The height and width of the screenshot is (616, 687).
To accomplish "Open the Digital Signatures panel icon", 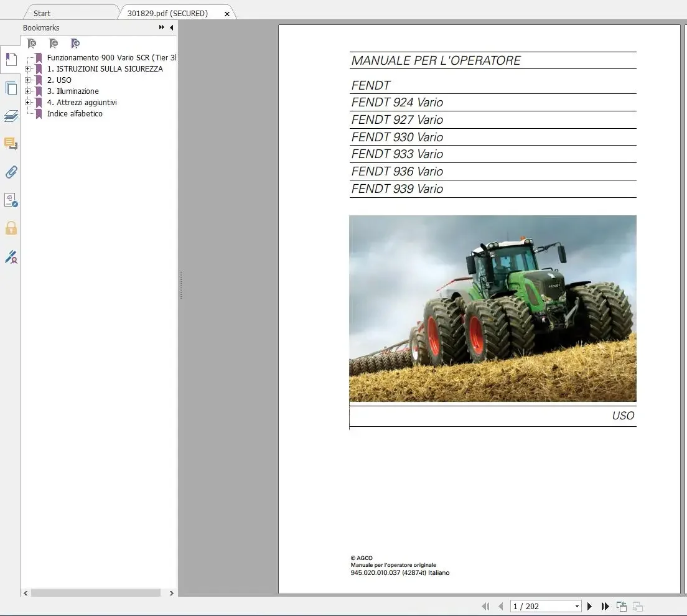I will [x=11, y=257].
